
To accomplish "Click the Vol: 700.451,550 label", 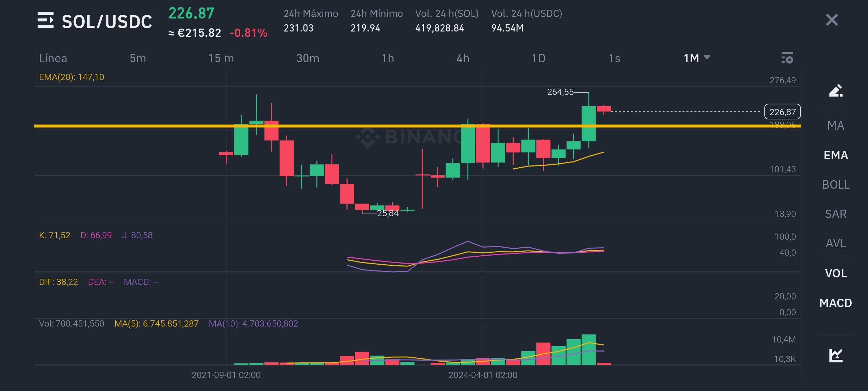I will (72, 324).
